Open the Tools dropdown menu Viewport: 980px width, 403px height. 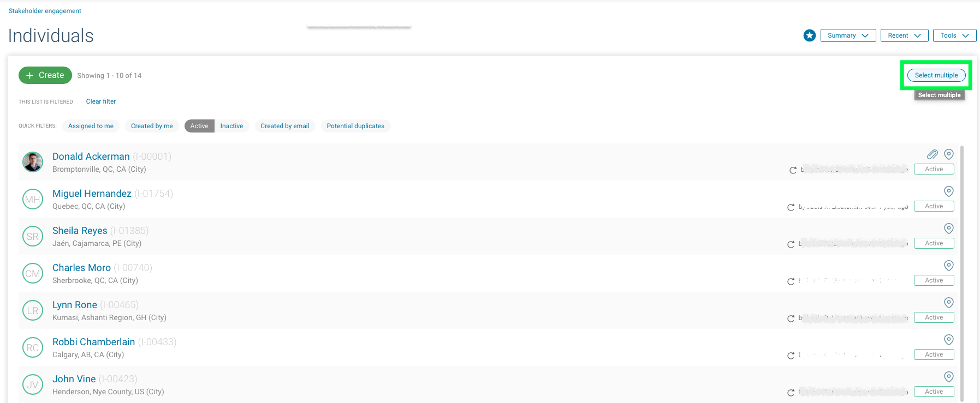(x=954, y=35)
